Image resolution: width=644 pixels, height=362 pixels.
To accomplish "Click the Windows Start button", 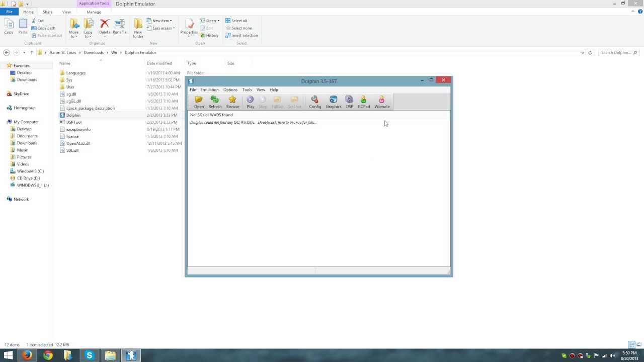I will 8,355.
